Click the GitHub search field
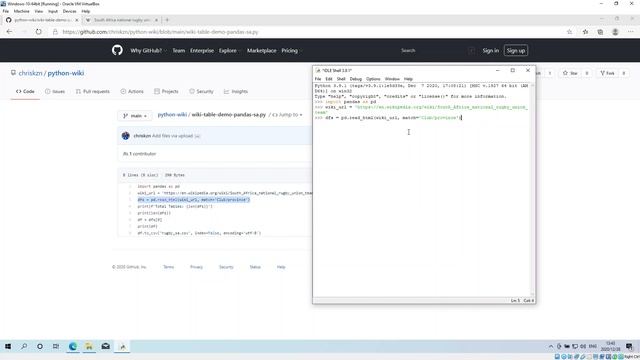 [437, 51]
